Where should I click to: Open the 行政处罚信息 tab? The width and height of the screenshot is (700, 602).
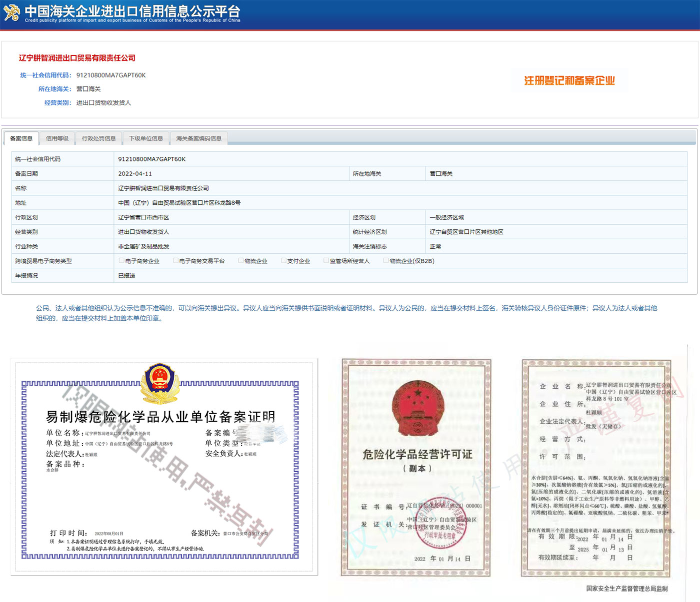click(99, 138)
